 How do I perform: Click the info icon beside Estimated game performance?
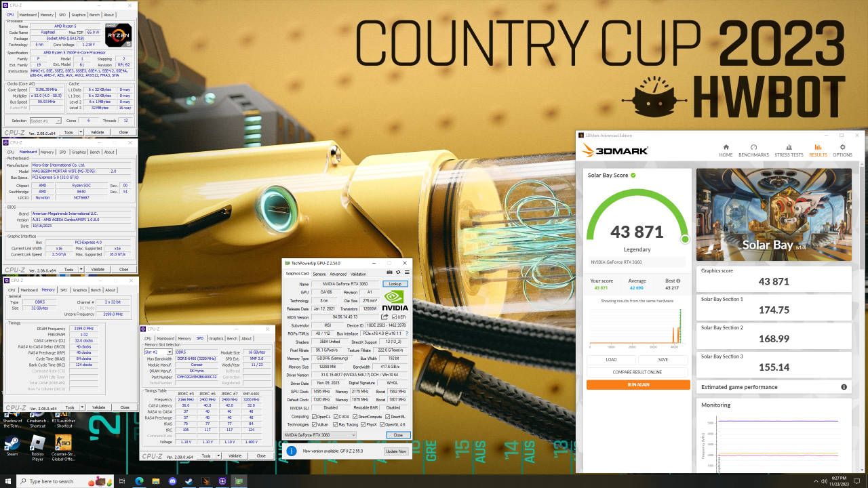844,387
